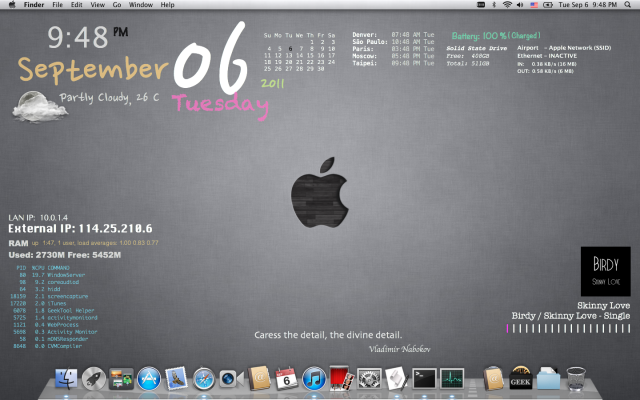The height and width of the screenshot is (400, 640).
Task: Click 'Used: 2730M Free: 5452M' text
Action: click(x=64, y=255)
